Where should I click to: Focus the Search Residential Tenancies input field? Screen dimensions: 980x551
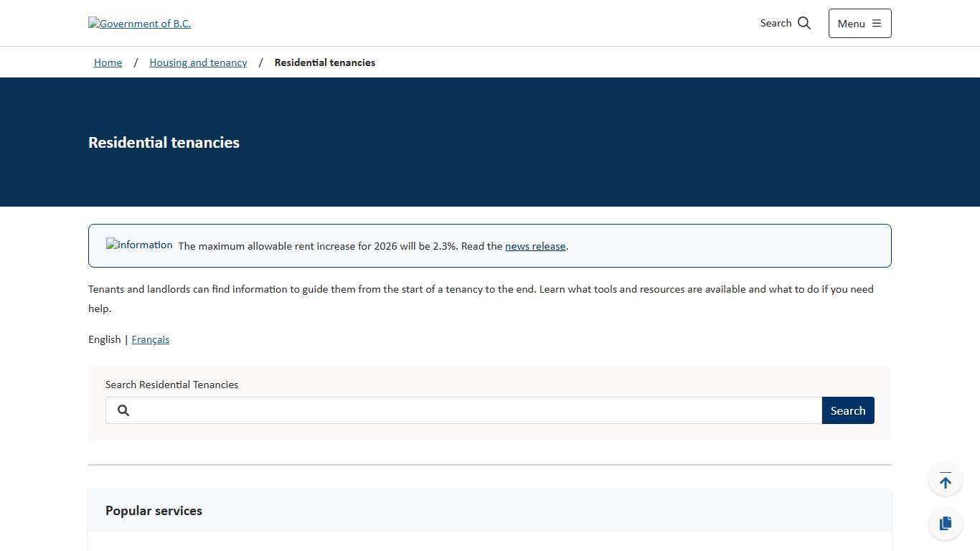pyautogui.click(x=473, y=410)
